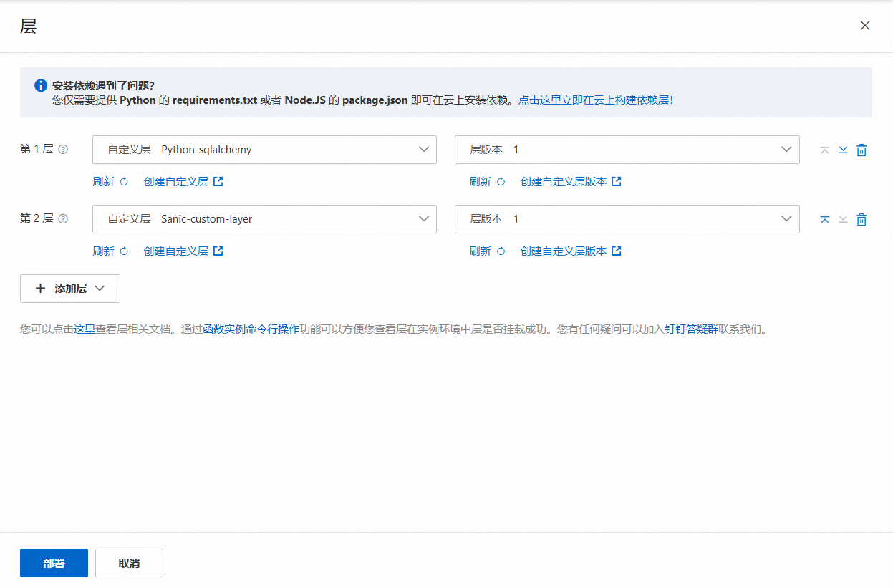Delete layer 2 using the trash icon
The image size is (893, 588).
pos(861,219)
